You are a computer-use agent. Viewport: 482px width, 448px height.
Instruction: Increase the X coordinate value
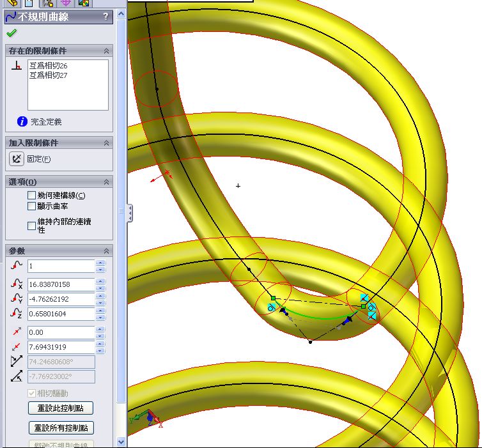tap(100, 281)
